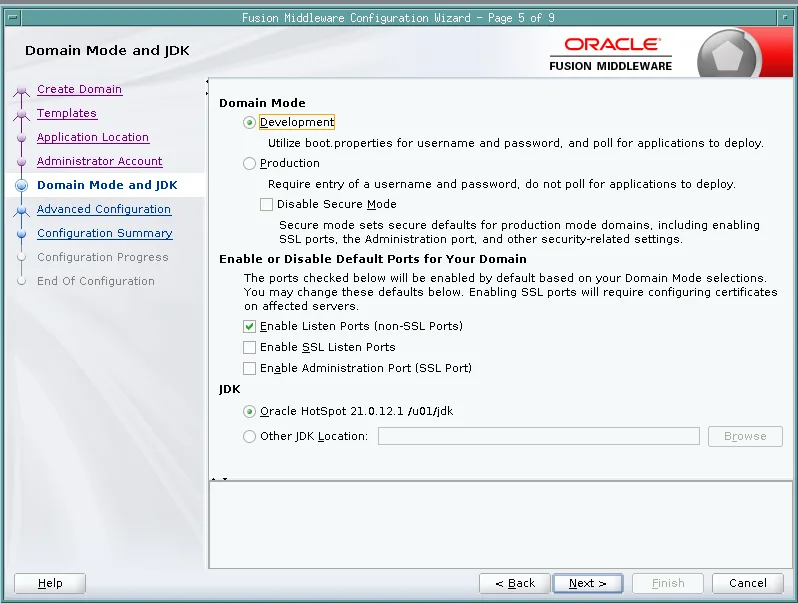Click the 'Require entry of a username' description text
The width and height of the screenshot is (798, 603).
point(502,184)
